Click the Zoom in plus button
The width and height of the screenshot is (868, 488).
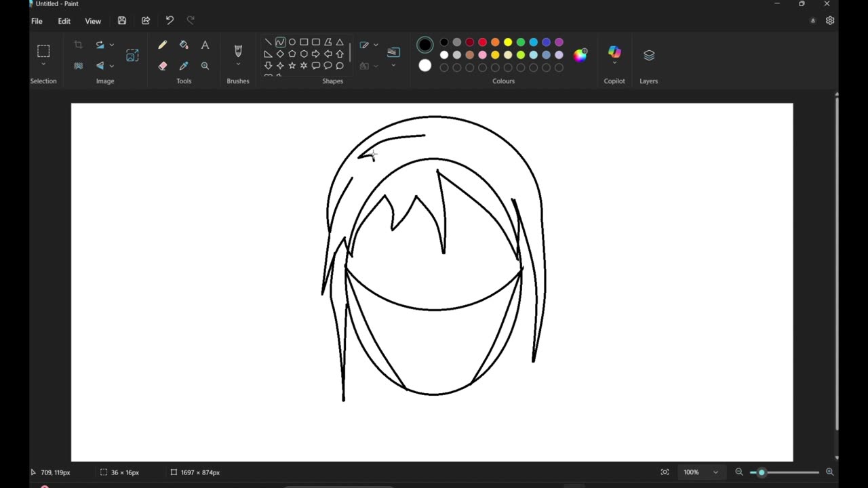[829, 472]
